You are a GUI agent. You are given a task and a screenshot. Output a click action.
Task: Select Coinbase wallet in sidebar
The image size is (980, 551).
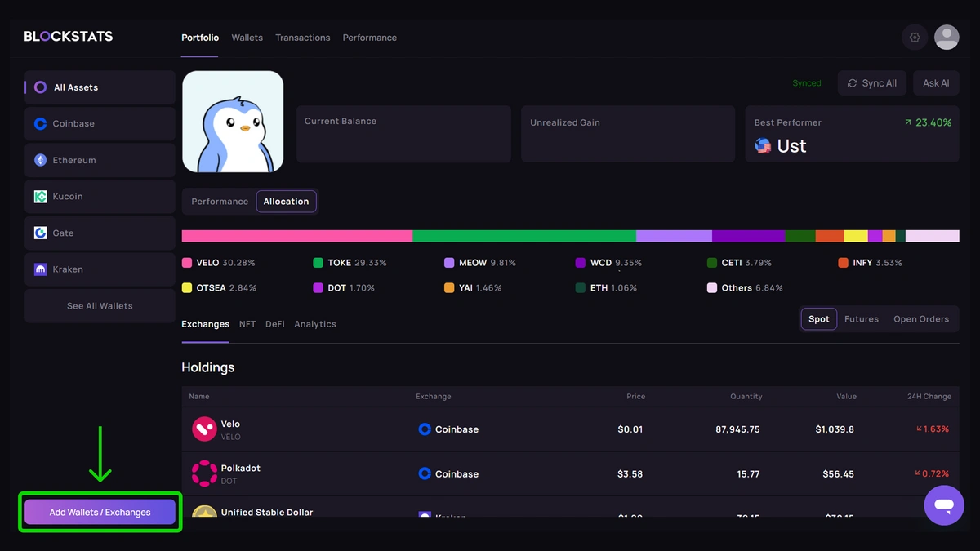pos(100,124)
